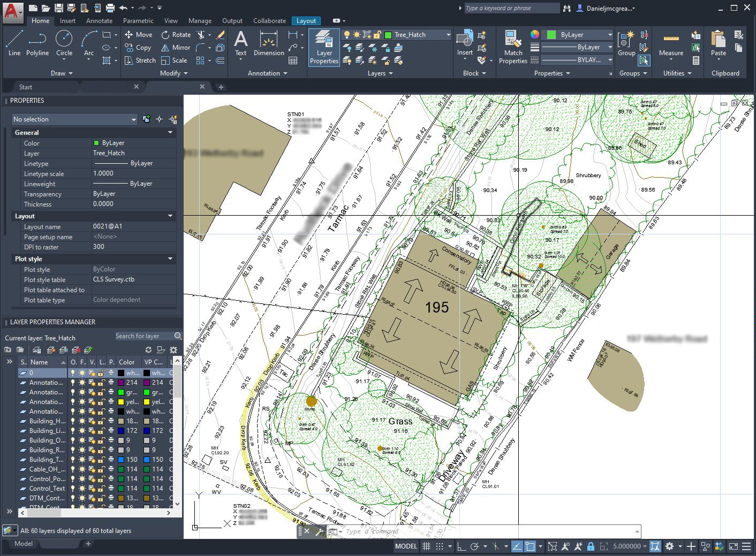Switch to the Annotate ribbon tab

tap(99, 21)
